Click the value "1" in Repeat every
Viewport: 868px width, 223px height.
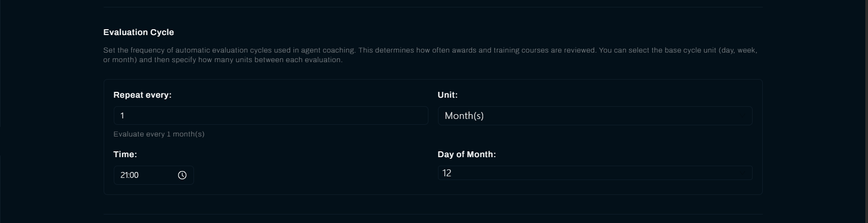click(x=122, y=116)
